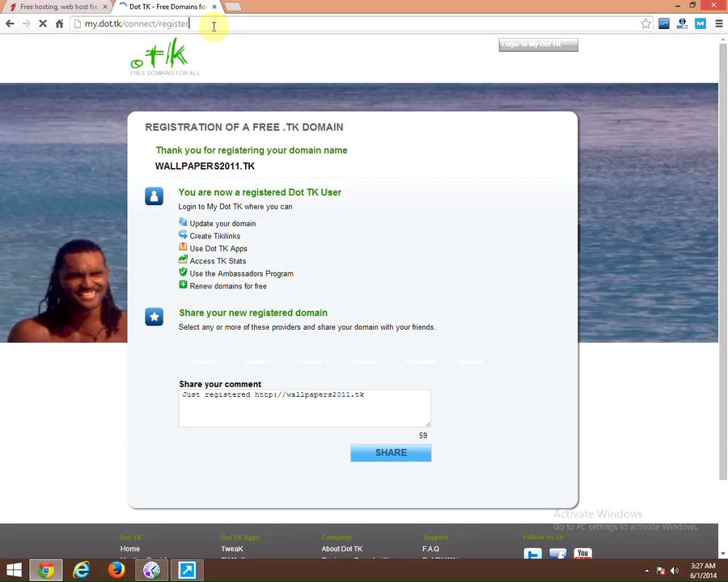Click the About Dot TK footer link

(x=341, y=549)
